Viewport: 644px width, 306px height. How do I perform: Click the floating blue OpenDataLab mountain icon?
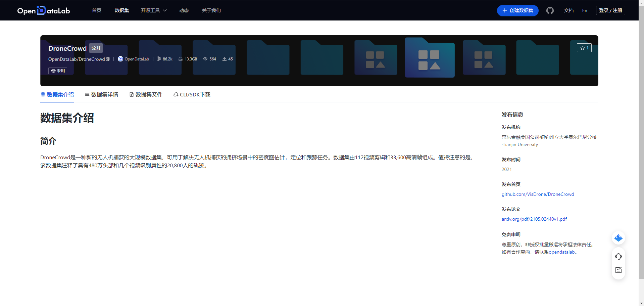pyautogui.click(x=618, y=238)
